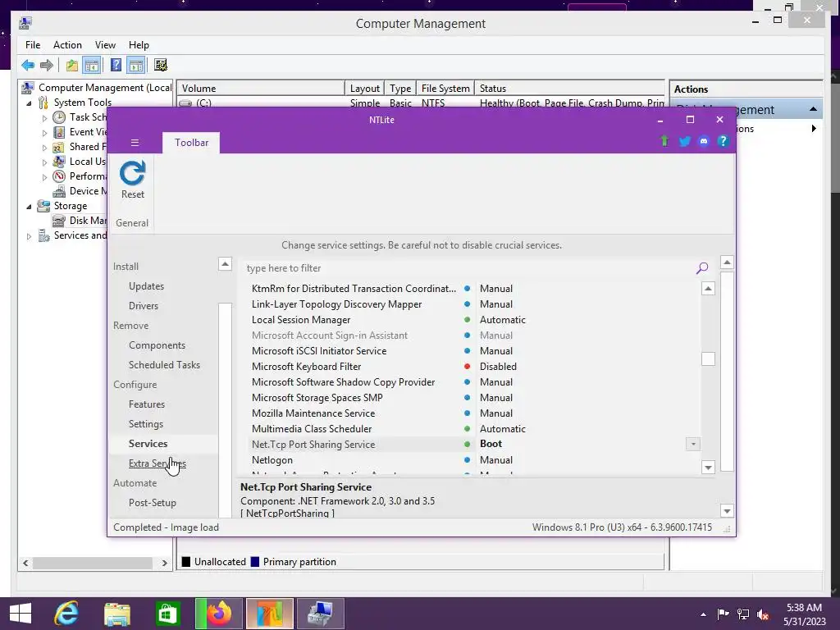840x630 pixels.
Task: Open Post-Setup page in NTLite sidebar
Action: pyautogui.click(x=152, y=503)
